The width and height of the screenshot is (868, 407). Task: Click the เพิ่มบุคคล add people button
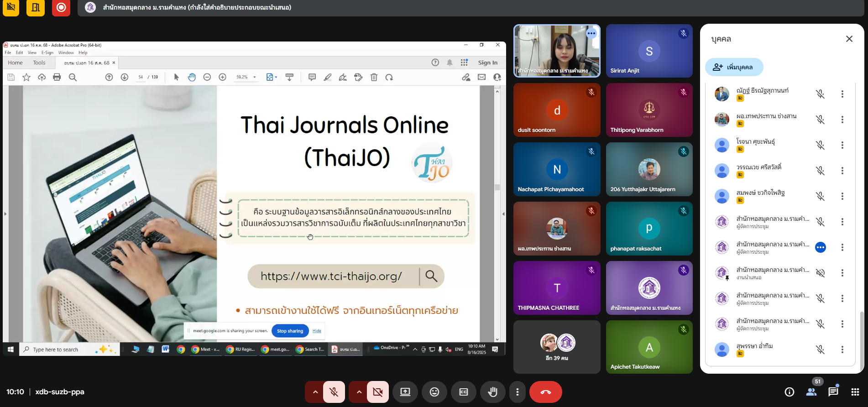point(734,67)
